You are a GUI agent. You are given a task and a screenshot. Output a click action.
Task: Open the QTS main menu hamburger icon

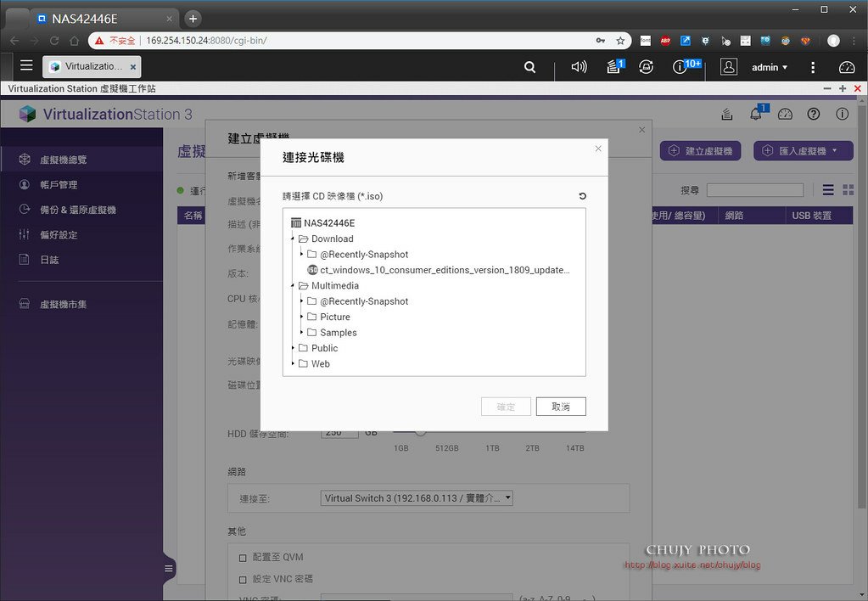[x=26, y=66]
